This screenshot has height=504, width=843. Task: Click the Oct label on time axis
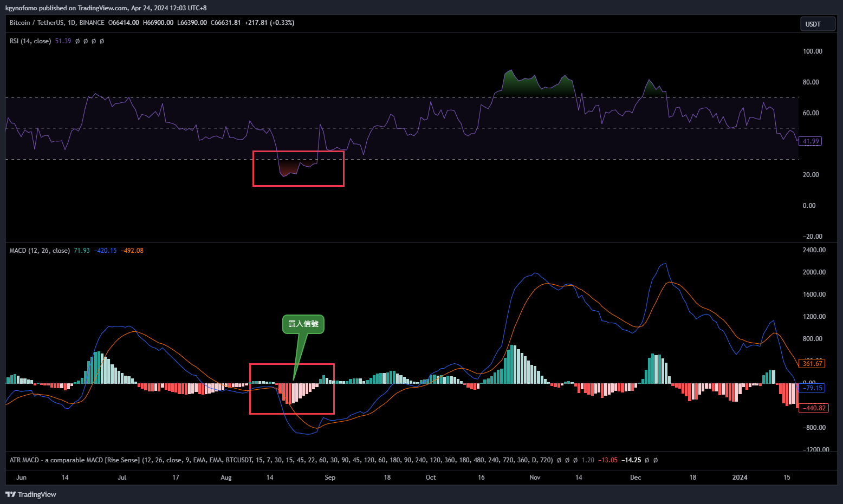point(431,477)
